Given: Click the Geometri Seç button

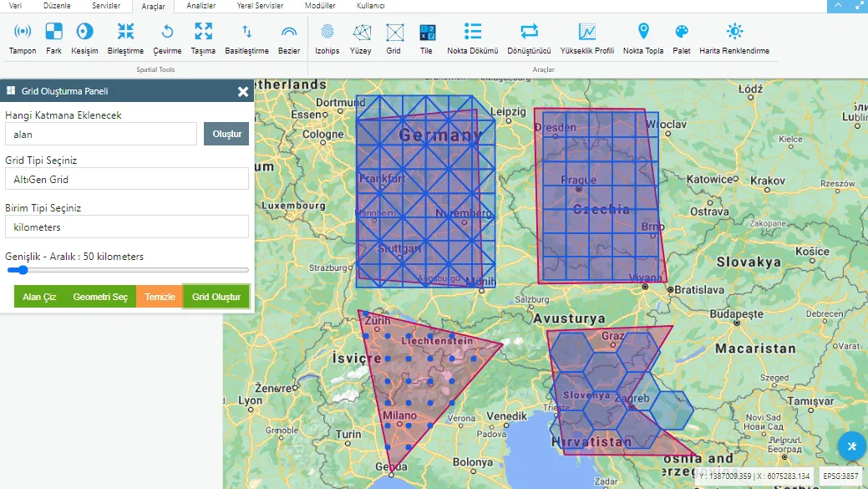Looking at the screenshot, I should pyautogui.click(x=100, y=297).
